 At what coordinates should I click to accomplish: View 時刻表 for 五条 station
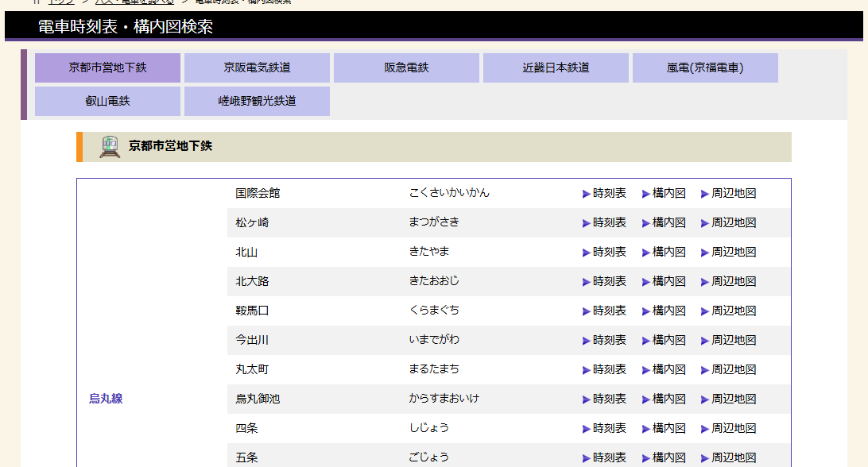click(604, 457)
